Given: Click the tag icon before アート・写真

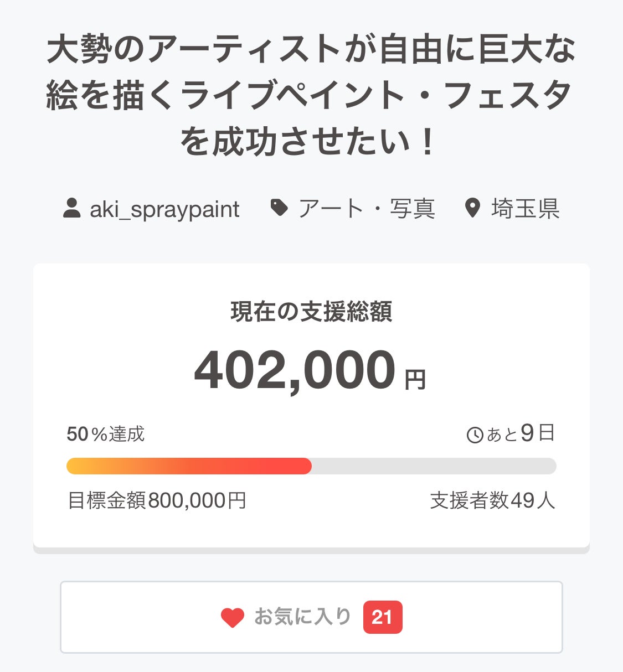Looking at the screenshot, I should point(279,208).
